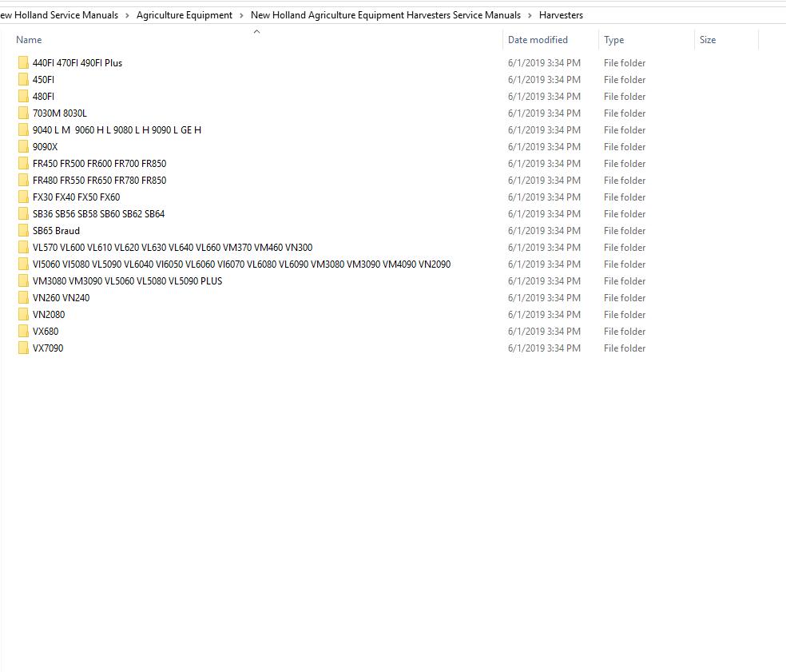The width and height of the screenshot is (786, 672).
Task: Select folder name VX7090
Action: (x=48, y=348)
